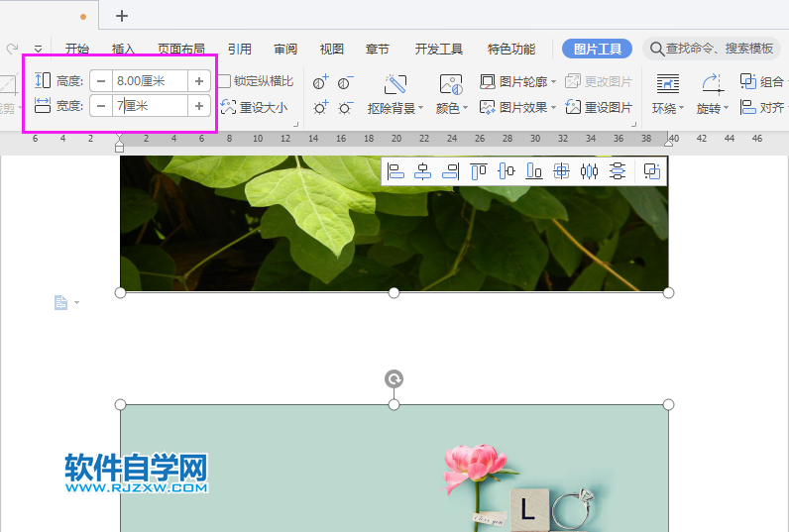Viewport: 789px width, 532px height.
Task: Click the group icon in floating toolbar
Action: coord(651,171)
